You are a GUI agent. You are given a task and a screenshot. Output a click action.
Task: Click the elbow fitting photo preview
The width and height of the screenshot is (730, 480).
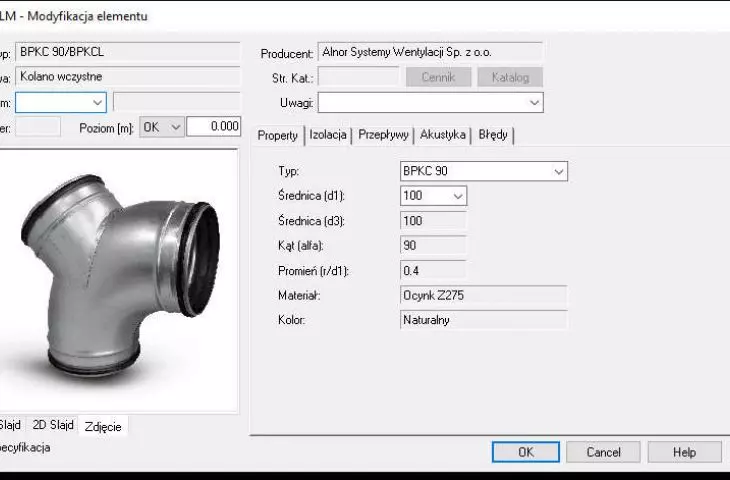(119, 281)
